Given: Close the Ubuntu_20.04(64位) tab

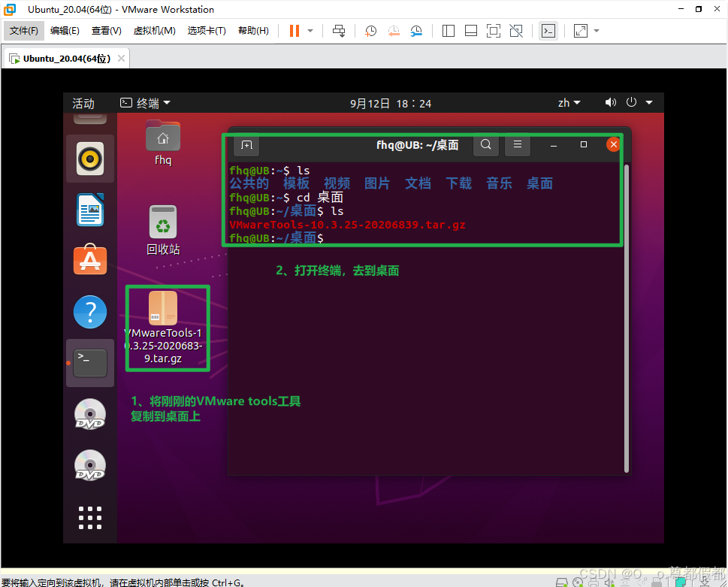Looking at the screenshot, I should [121, 59].
